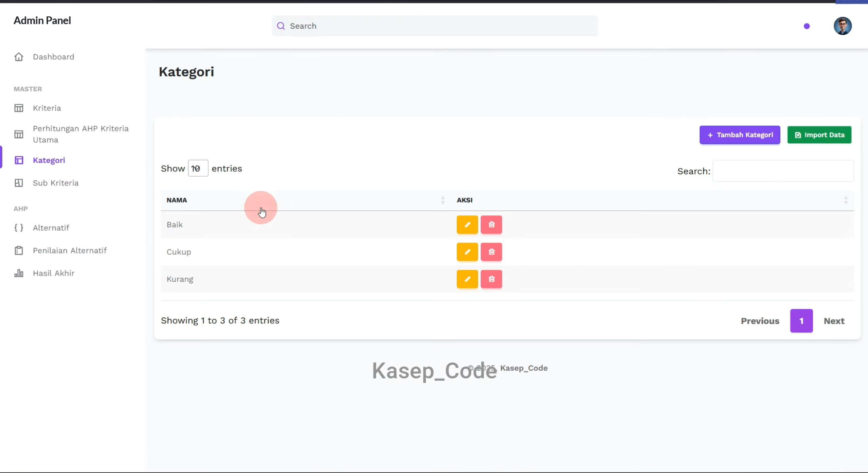Click the Kategori layout icon in sidebar
The width and height of the screenshot is (868, 473).
pyautogui.click(x=19, y=160)
